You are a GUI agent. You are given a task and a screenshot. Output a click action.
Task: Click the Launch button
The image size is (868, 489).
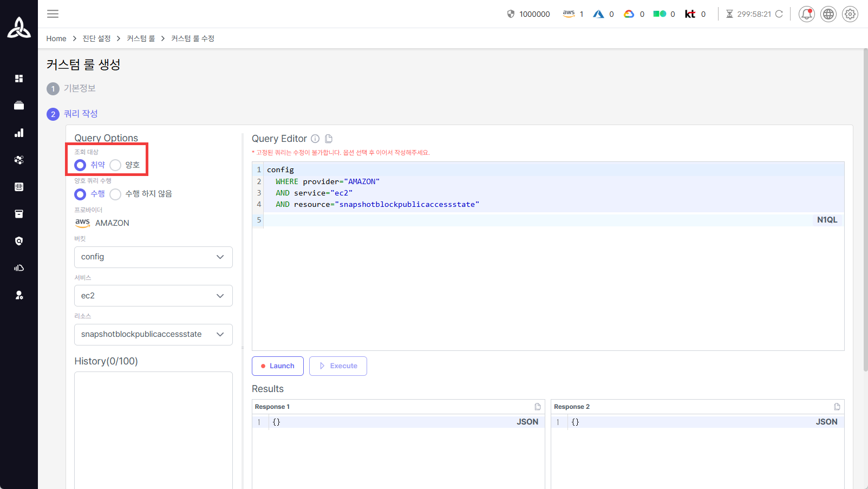point(277,366)
